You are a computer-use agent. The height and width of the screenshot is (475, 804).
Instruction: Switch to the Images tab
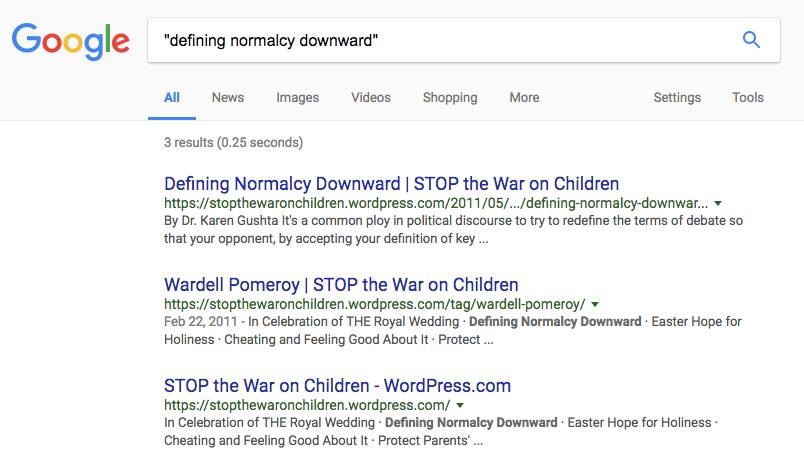coord(297,97)
